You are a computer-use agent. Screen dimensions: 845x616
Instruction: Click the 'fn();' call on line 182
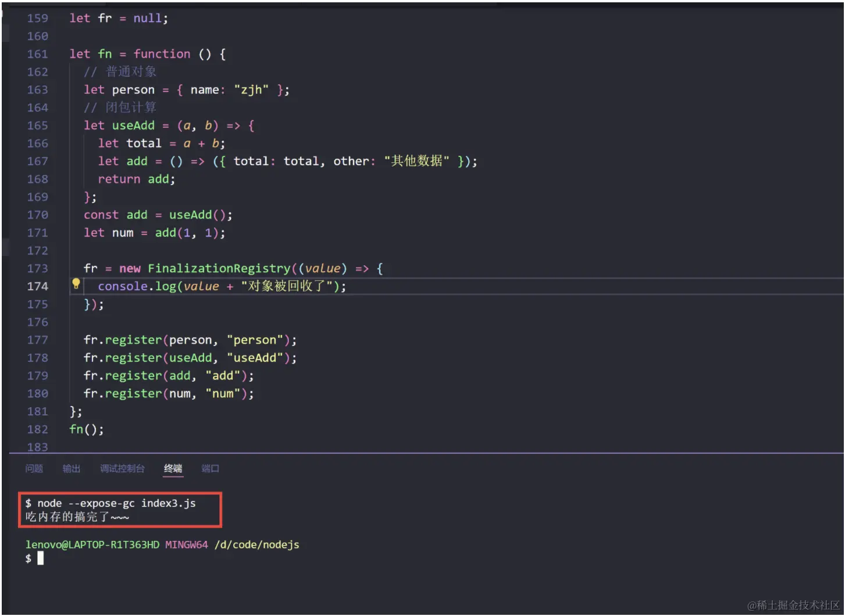[x=87, y=429]
